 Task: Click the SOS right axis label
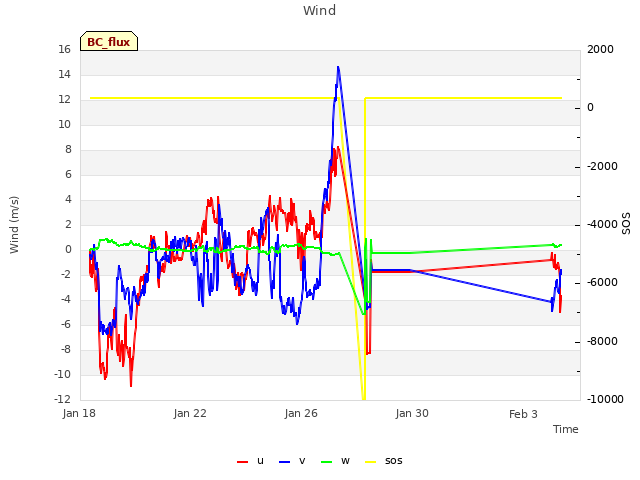point(626,224)
